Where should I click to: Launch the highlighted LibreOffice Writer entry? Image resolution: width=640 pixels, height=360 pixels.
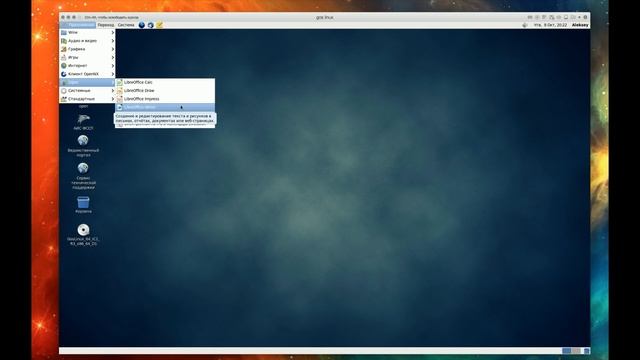[x=165, y=107]
